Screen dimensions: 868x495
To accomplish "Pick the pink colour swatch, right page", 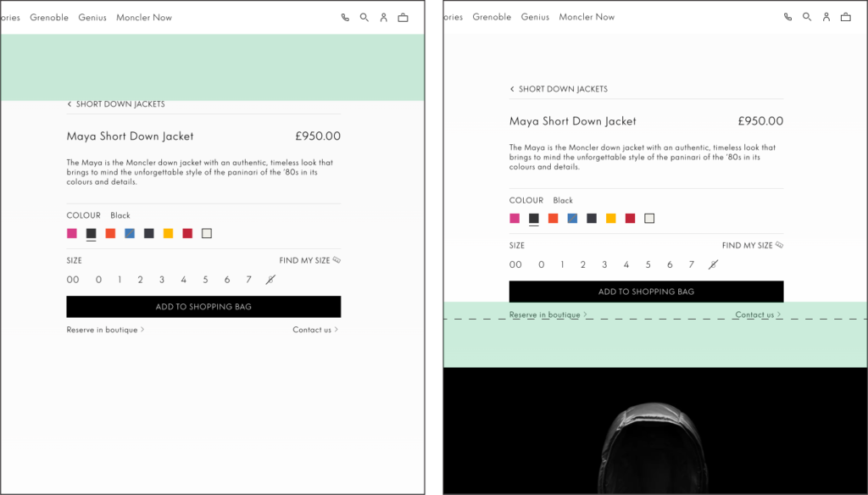I will pyautogui.click(x=515, y=218).
